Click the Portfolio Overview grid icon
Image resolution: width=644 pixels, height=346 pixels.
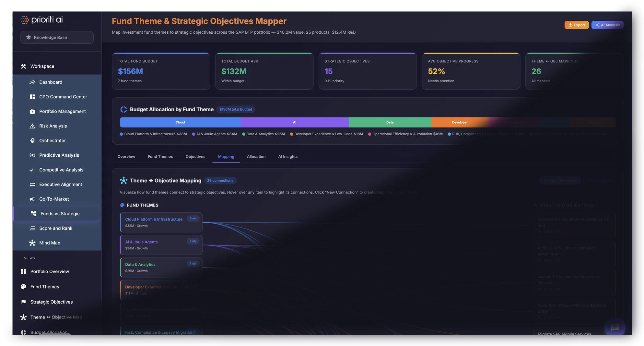pyautogui.click(x=23, y=272)
